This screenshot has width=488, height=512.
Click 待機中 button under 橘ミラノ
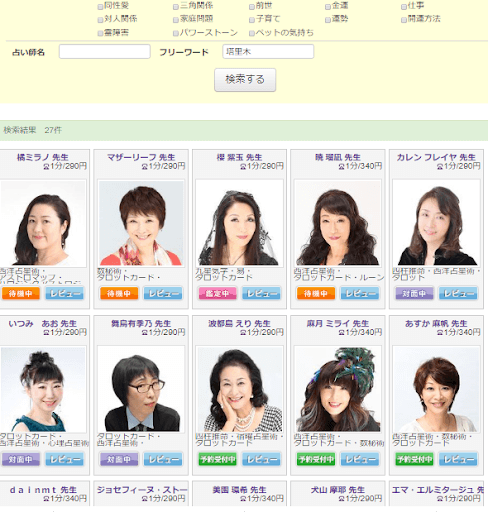point(21,293)
